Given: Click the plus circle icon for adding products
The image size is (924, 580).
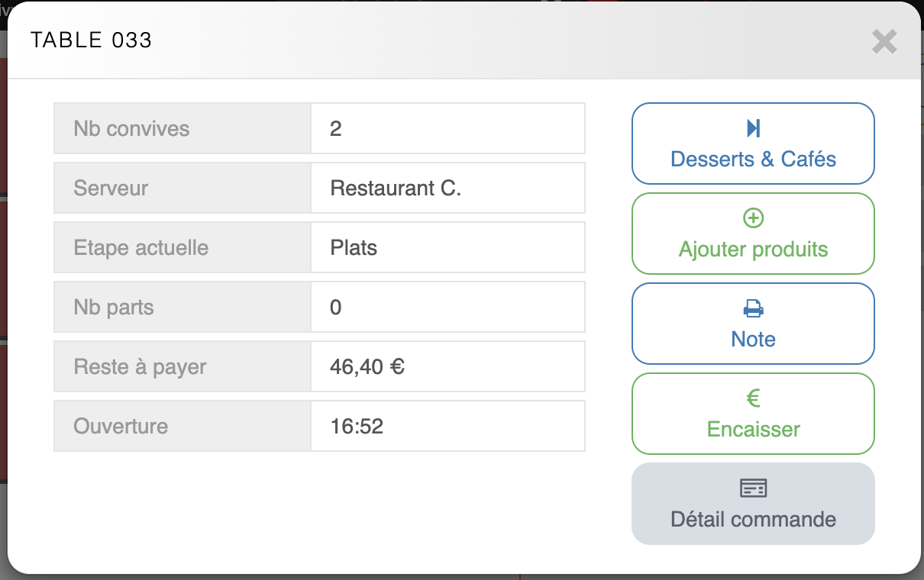Looking at the screenshot, I should 753,218.
